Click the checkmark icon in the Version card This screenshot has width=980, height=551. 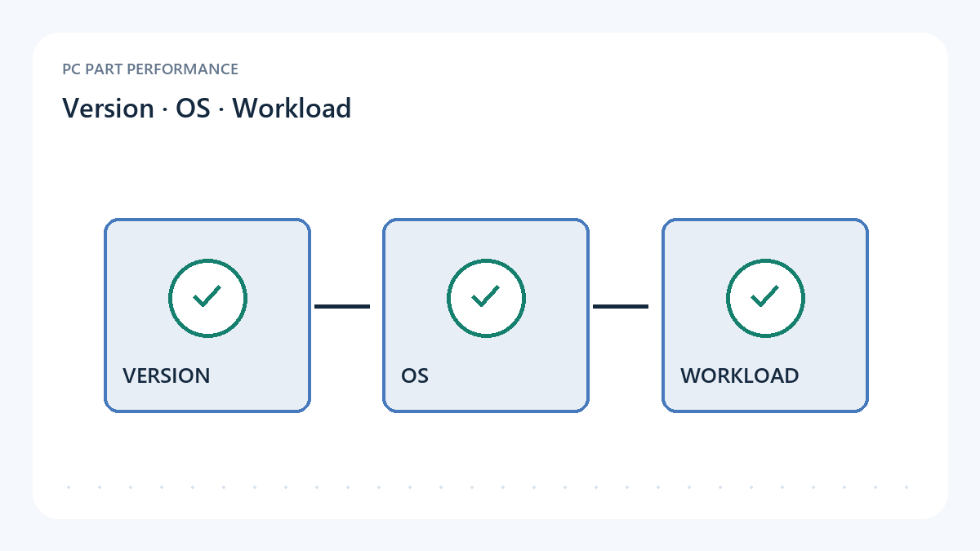click(x=207, y=298)
